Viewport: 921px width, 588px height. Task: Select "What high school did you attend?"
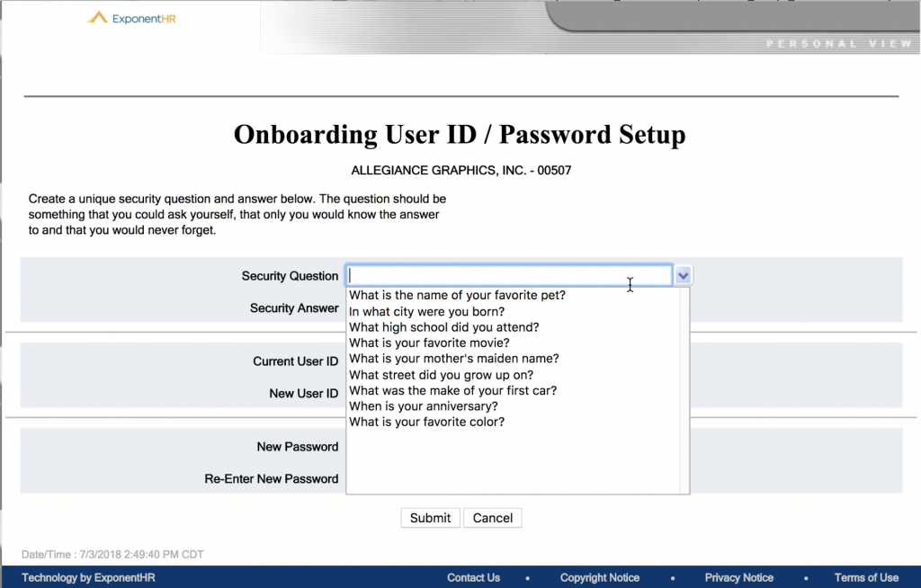point(443,327)
